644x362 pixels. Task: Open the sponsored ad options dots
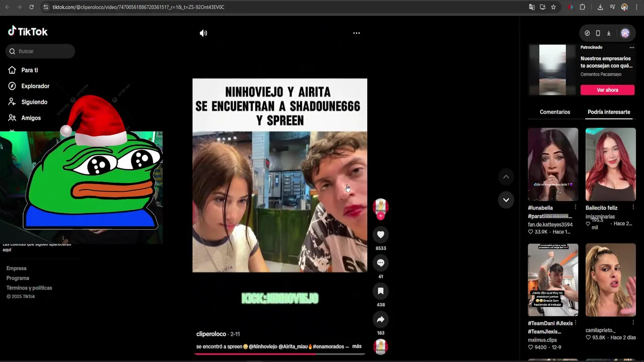(x=632, y=47)
